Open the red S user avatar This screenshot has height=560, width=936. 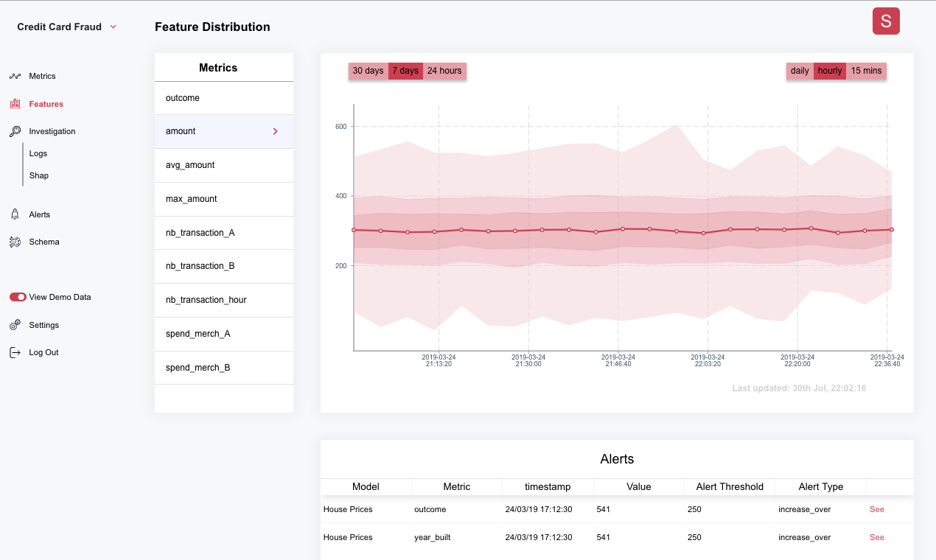point(886,21)
